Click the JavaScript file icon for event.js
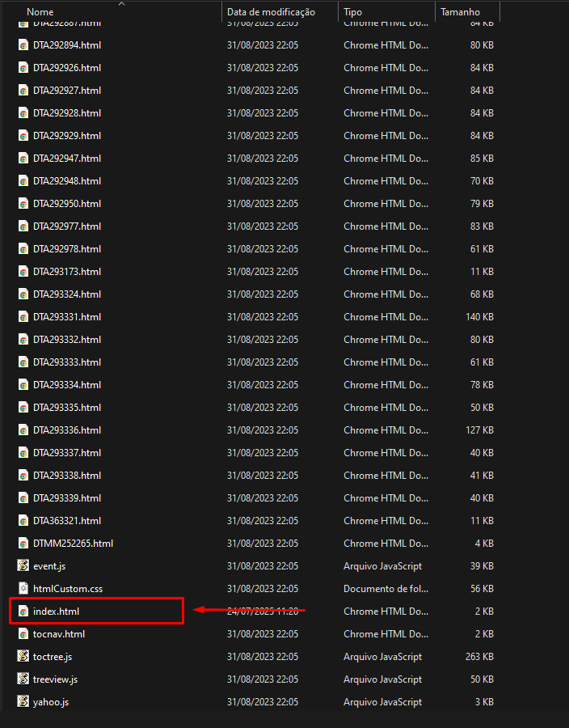Image resolution: width=569 pixels, height=728 pixels. pos(23,566)
